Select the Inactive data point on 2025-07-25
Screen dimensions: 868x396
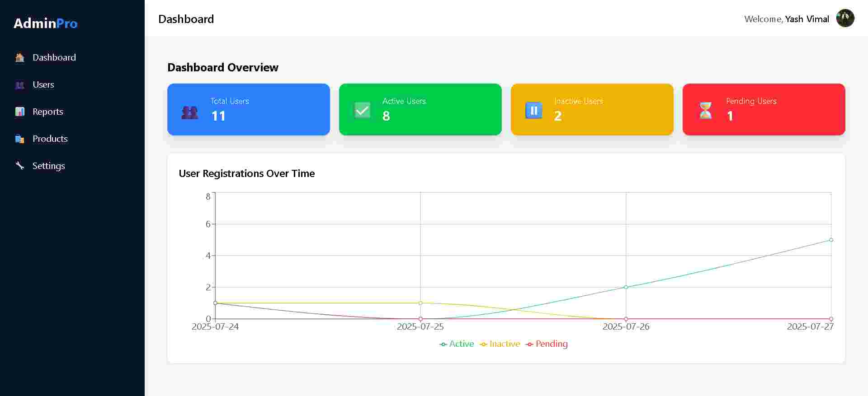click(x=420, y=303)
